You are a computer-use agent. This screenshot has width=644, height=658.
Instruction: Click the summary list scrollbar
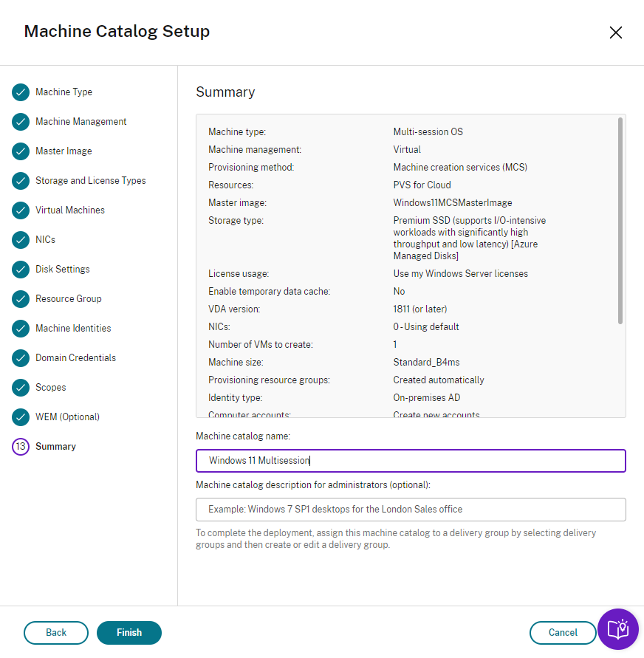(x=620, y=222)
